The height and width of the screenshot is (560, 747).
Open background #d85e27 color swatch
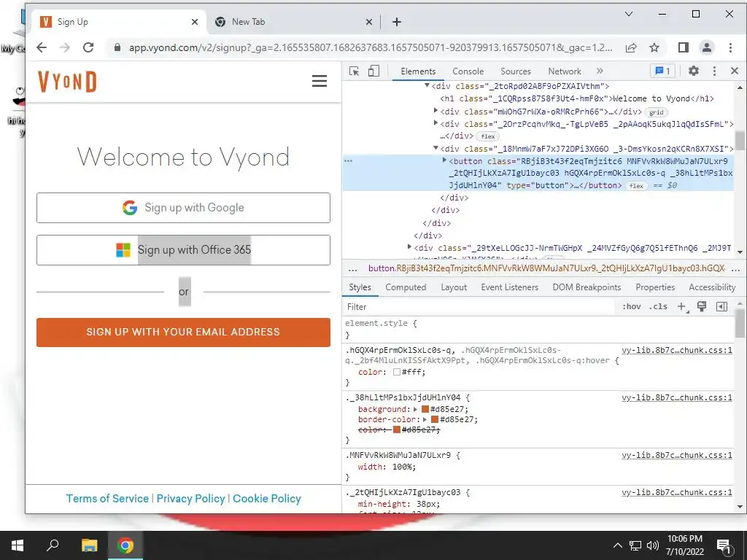tap(425, 409)
